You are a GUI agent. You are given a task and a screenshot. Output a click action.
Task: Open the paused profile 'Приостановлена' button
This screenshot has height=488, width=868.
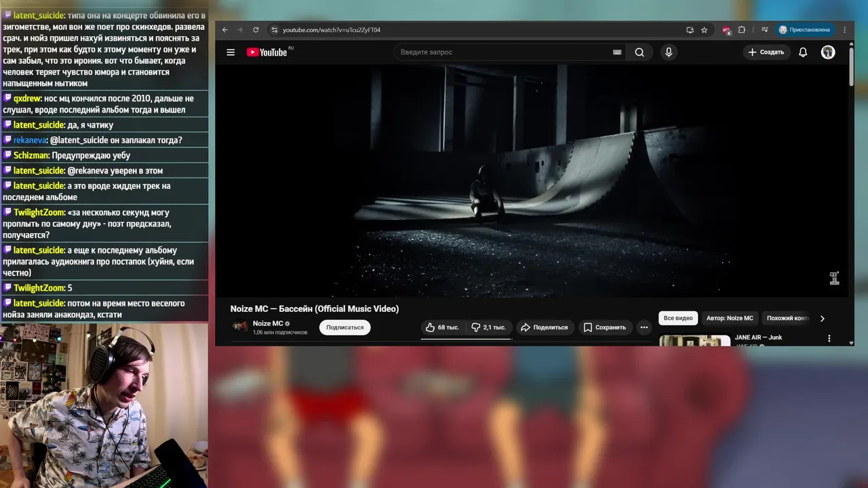(x=804, y=30)
